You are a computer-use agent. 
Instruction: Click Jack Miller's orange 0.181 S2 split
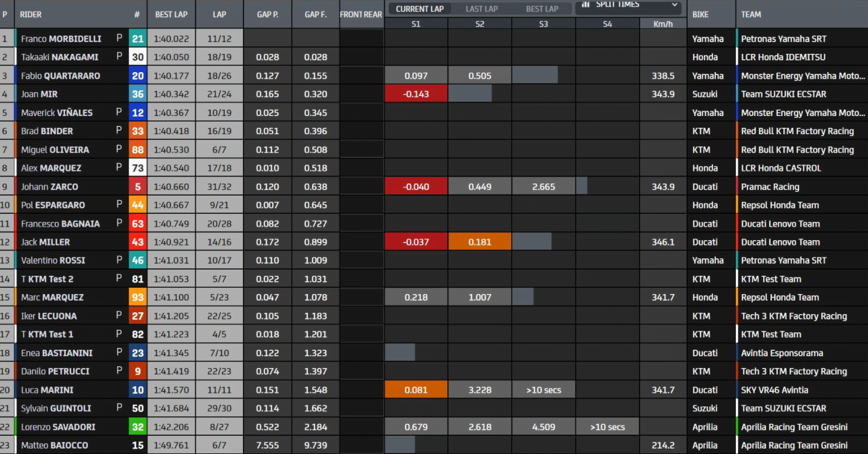tap(480, 242)
